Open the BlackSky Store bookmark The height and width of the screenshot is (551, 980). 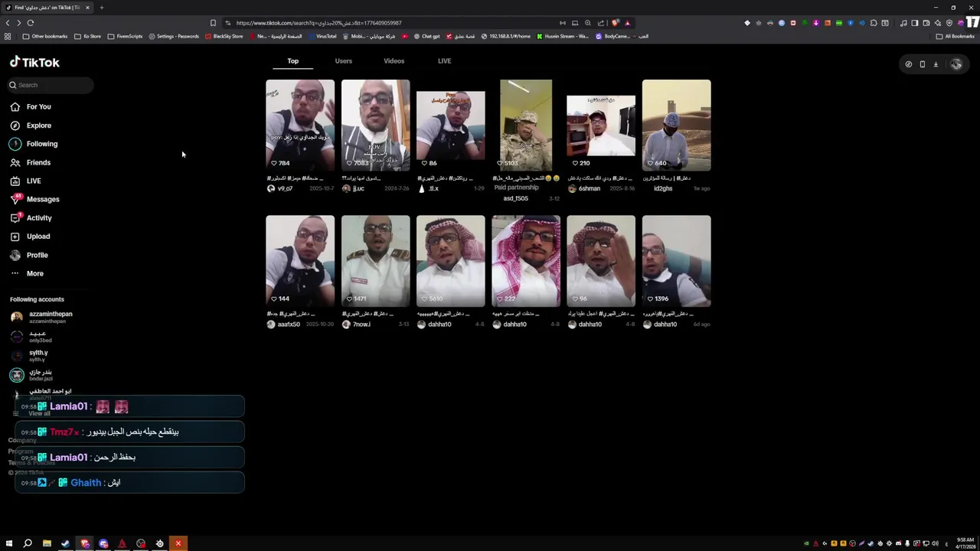(224, 36)
